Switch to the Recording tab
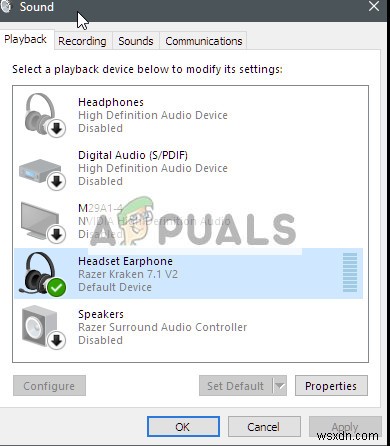 [x=82, y=41]
